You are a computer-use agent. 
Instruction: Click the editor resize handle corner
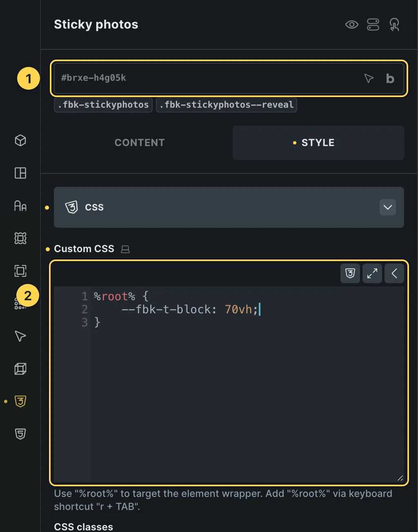pyautogui.click(x=400, y=478)
